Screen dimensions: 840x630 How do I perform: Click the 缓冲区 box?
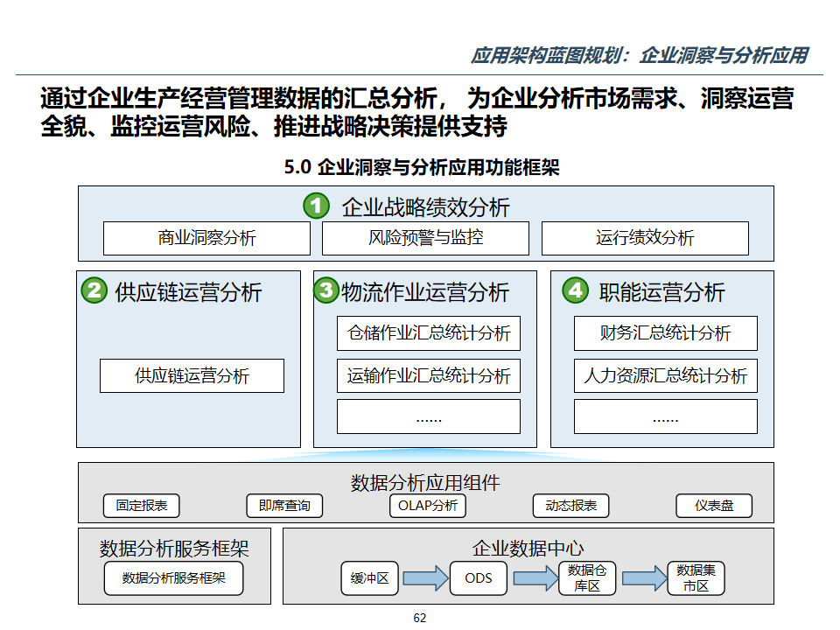pyautogui.click(x=369, y=578)
